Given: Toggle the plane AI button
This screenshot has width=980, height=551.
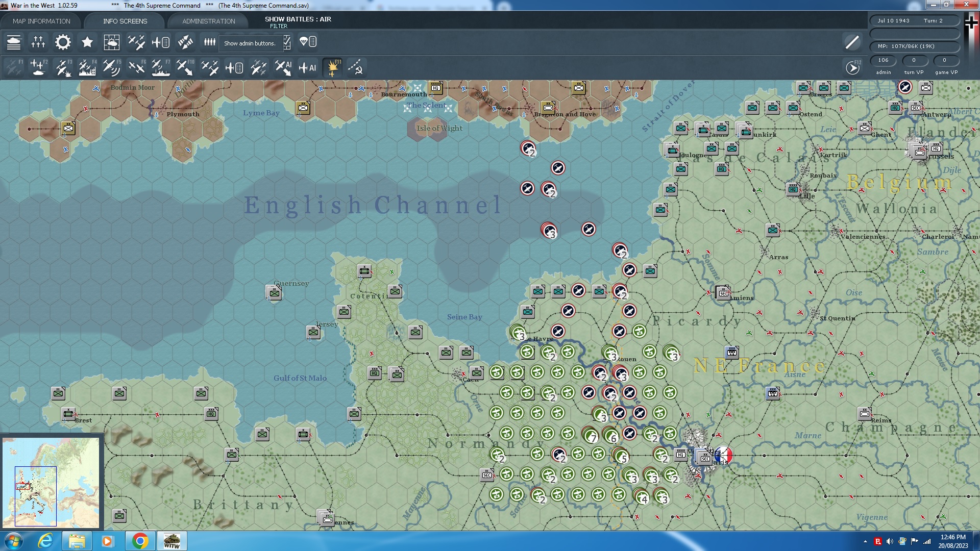Looking at the screenshot, I should pos(307,67).
